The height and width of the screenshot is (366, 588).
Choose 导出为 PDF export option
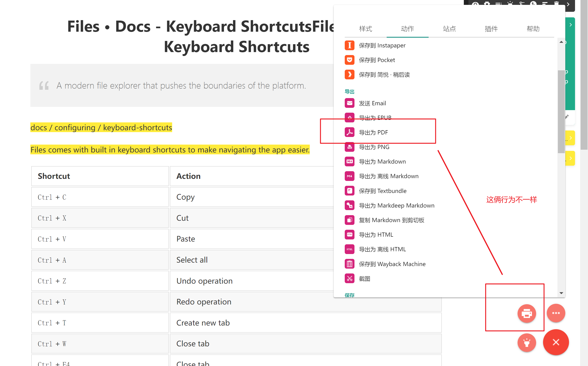(373, 132)
